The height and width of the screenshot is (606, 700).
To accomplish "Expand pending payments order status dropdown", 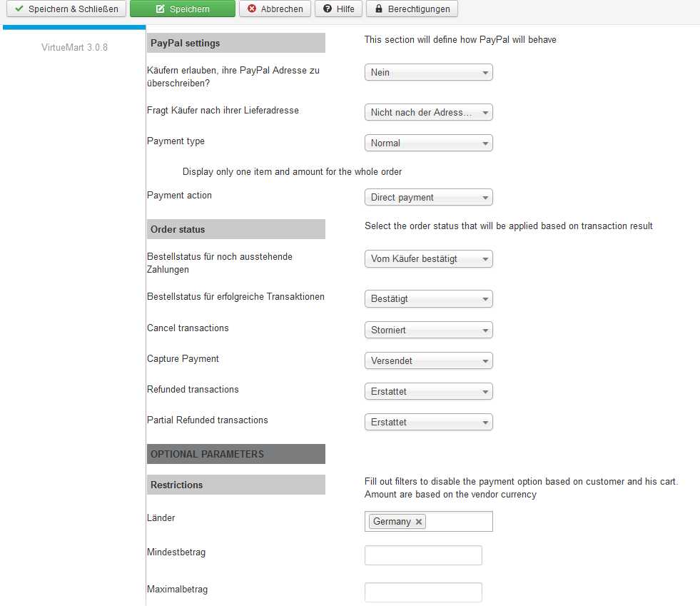I will (428, 259).
